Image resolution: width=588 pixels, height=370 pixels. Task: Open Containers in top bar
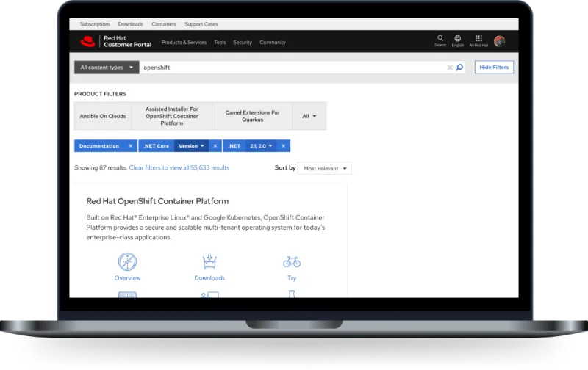click(x=164, y=24)
